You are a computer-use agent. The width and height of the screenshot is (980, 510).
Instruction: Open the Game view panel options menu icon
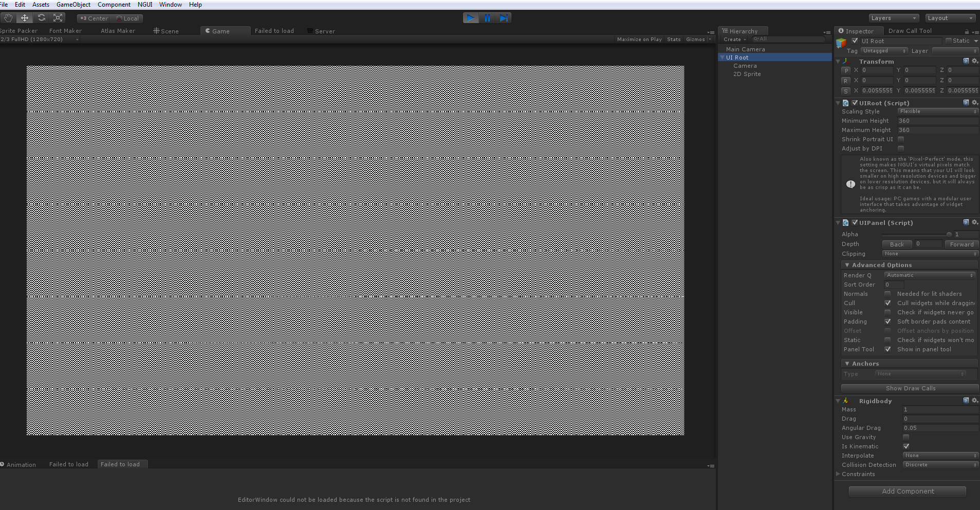711,32
